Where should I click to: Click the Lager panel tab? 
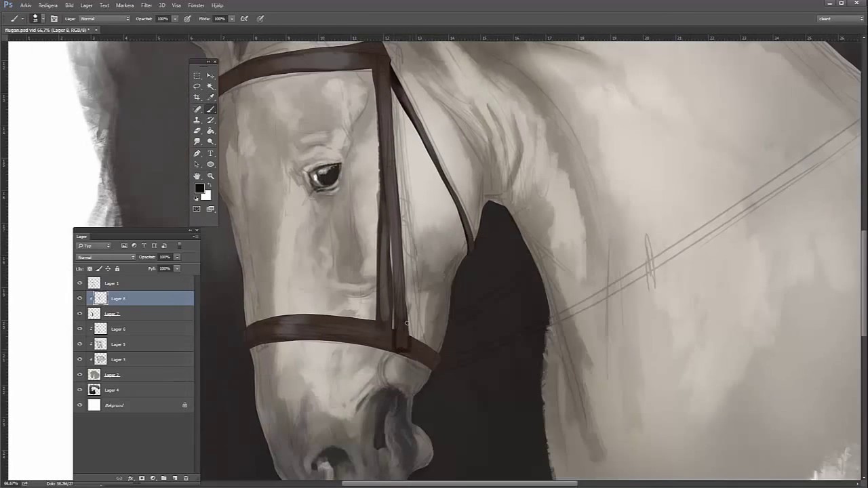tap(82, 237)
